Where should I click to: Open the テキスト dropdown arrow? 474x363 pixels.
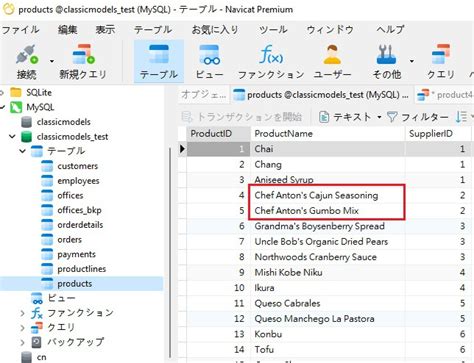click(x=379, y=117)
